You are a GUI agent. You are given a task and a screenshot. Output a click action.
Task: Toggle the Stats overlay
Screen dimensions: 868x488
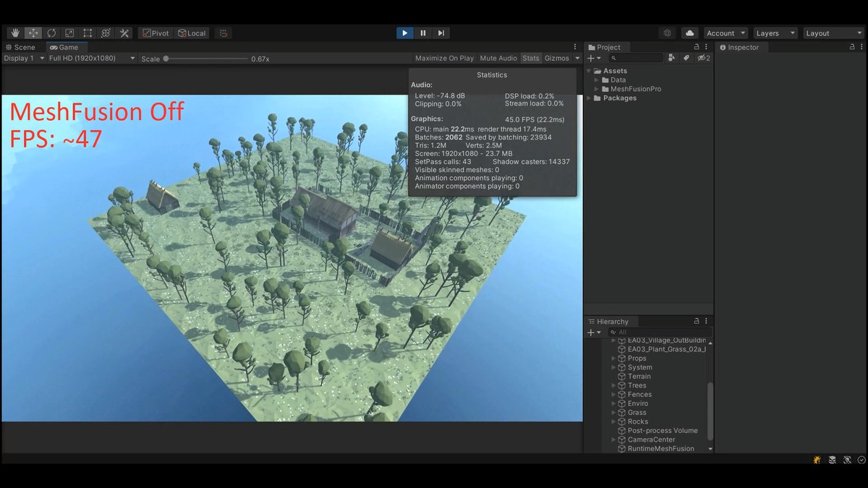[531, 58]
